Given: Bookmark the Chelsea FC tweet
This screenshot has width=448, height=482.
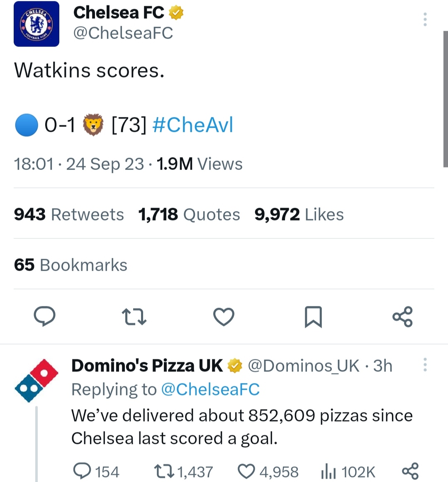Looking at the screenshot, I should 313,317.
